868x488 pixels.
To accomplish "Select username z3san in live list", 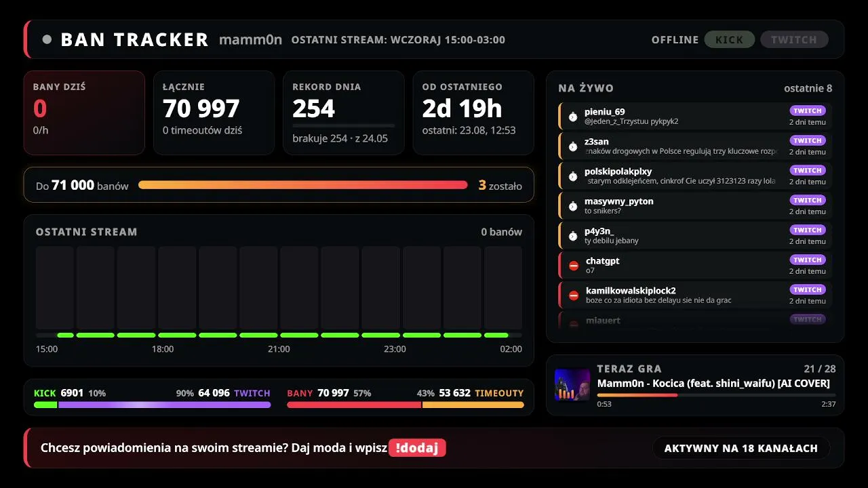I will click(597, 142).
